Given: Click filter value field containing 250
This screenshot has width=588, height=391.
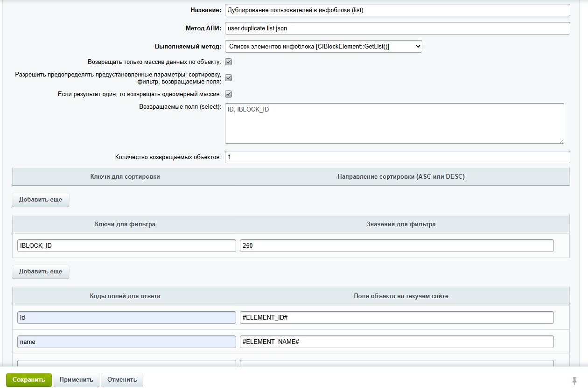Looking at the screenshot, I should (397, 245).
